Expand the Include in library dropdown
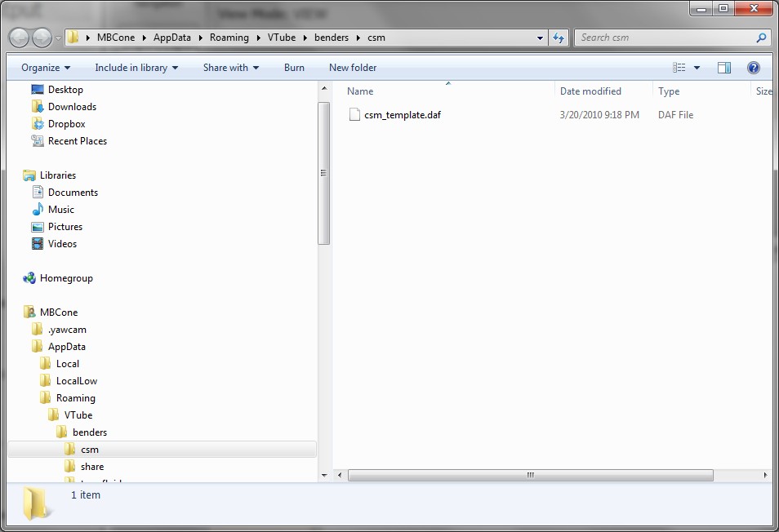This screenshot has height=532, width=779. click(136, 68)
